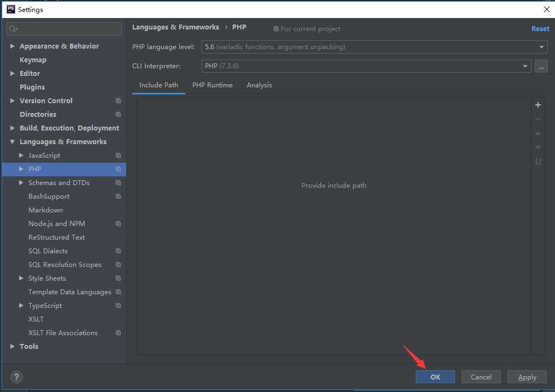Screen dimensions: 555x392
Task: Select Directories in settings tree
Action: point(38,115)
